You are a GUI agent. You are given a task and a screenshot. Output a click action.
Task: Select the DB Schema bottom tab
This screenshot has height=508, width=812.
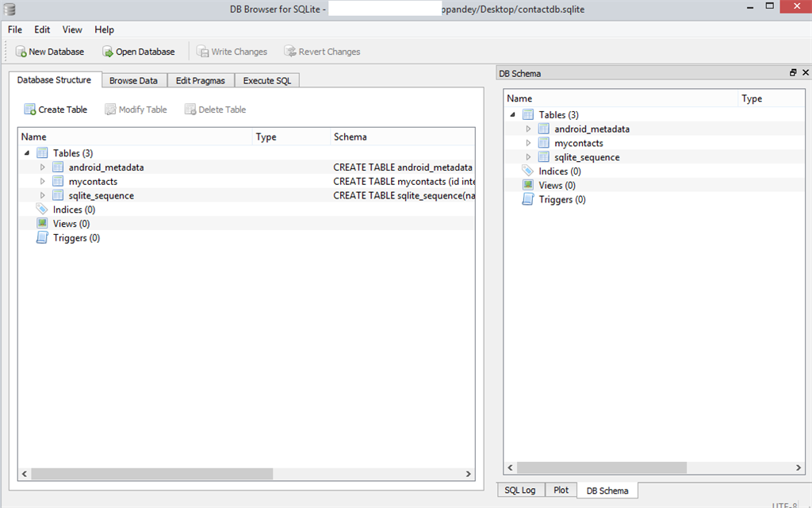tap(607, 491)
